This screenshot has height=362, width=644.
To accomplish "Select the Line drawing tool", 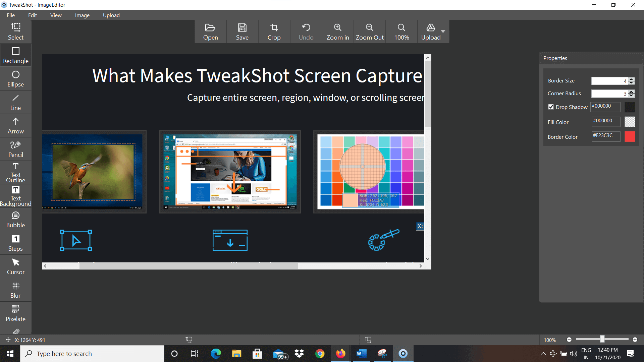I will (15, 102).
